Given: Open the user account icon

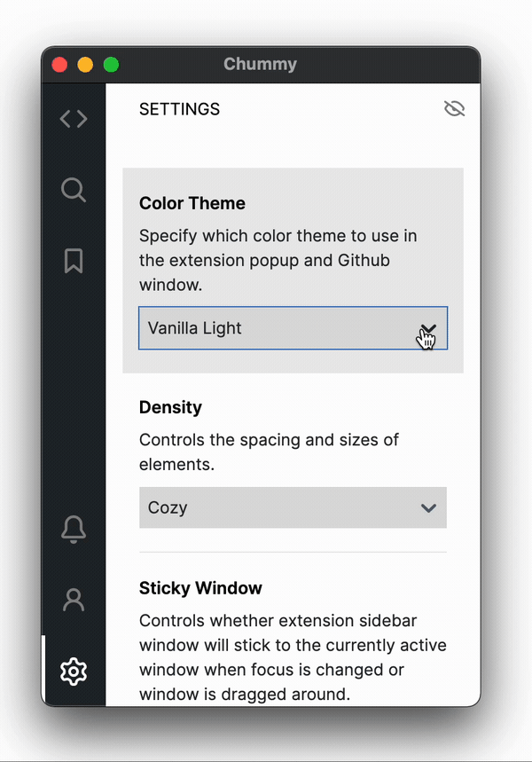Looking at the screenshot, I should click(x=74, y=601).
